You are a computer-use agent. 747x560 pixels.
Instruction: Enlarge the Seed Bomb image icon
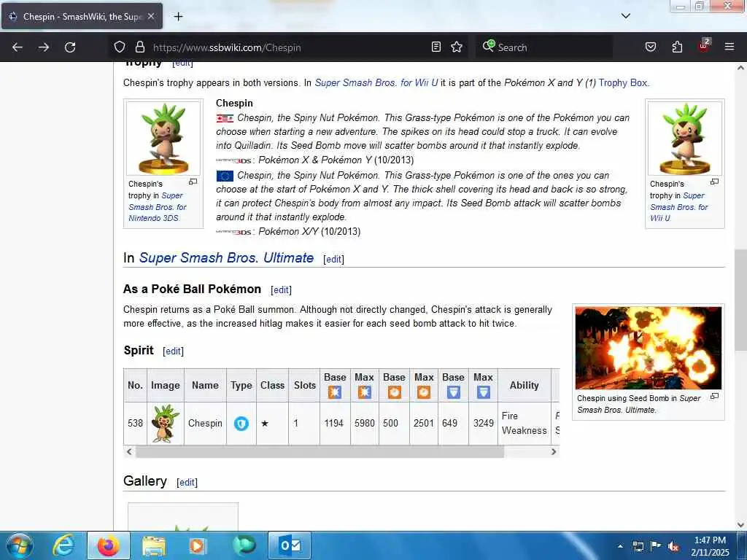714,396
